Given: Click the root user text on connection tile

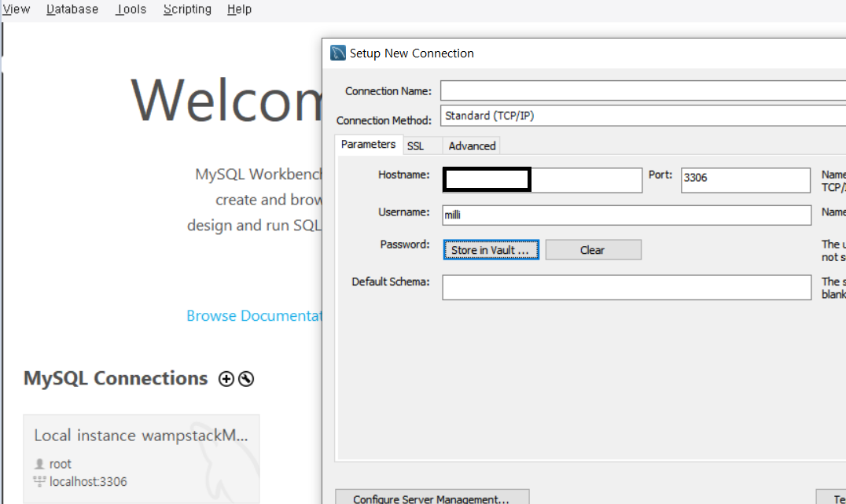Looking at the screenshot, I should click(61, 464).
